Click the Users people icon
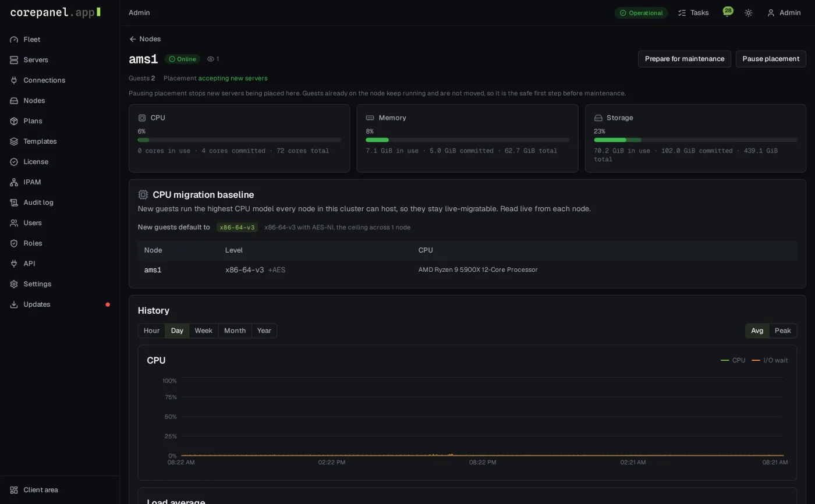Image resolution: width=815 pixels, height=504 pixels. tap(14, 223)
